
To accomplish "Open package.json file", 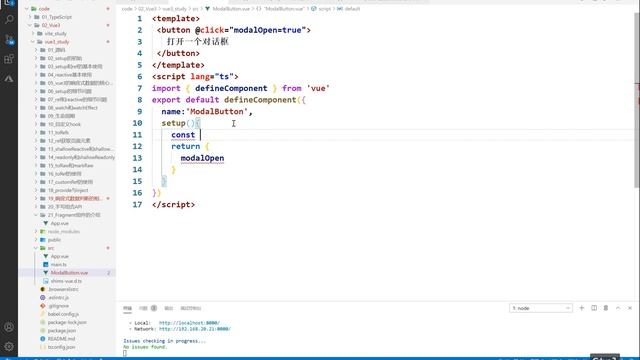I will (62, 331).
